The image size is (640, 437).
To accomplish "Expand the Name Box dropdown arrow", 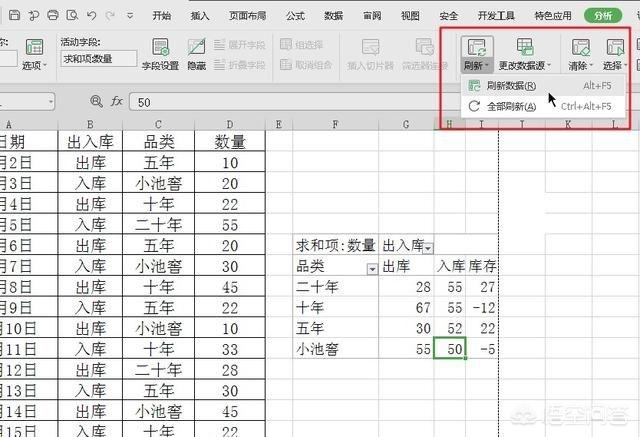I will pos(51,102).
